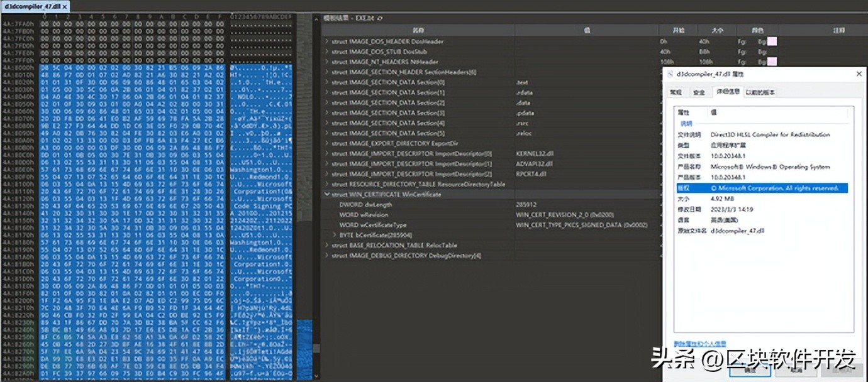Click the remove properties and personal information link
The image size is (868, 382).
coord(699,344)
